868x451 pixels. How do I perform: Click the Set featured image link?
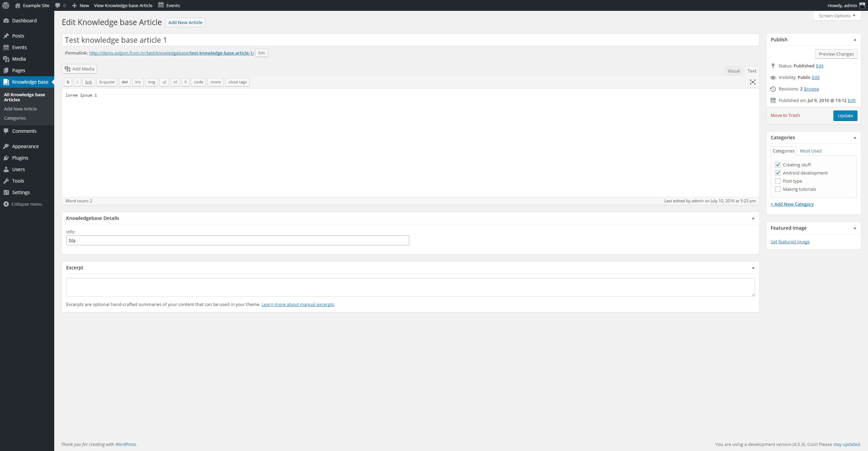(790, 242)
